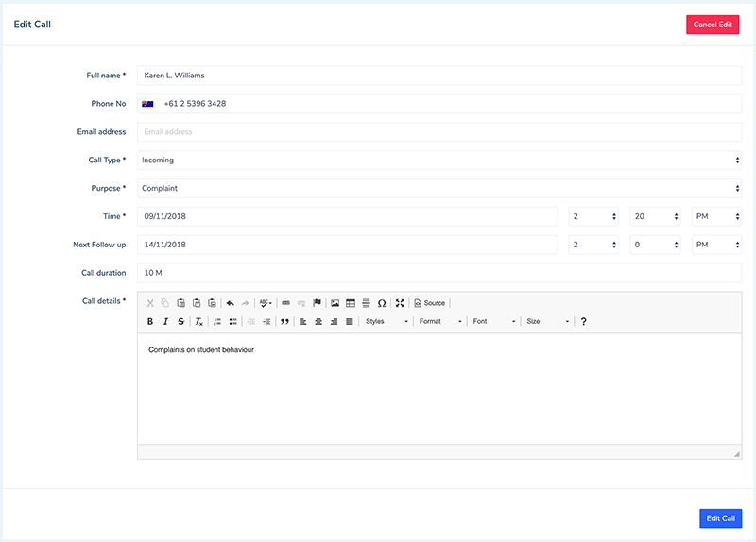This screenshot has height=542, width=756.
Task: Insert an image via the Image icon
Action: 335,303
